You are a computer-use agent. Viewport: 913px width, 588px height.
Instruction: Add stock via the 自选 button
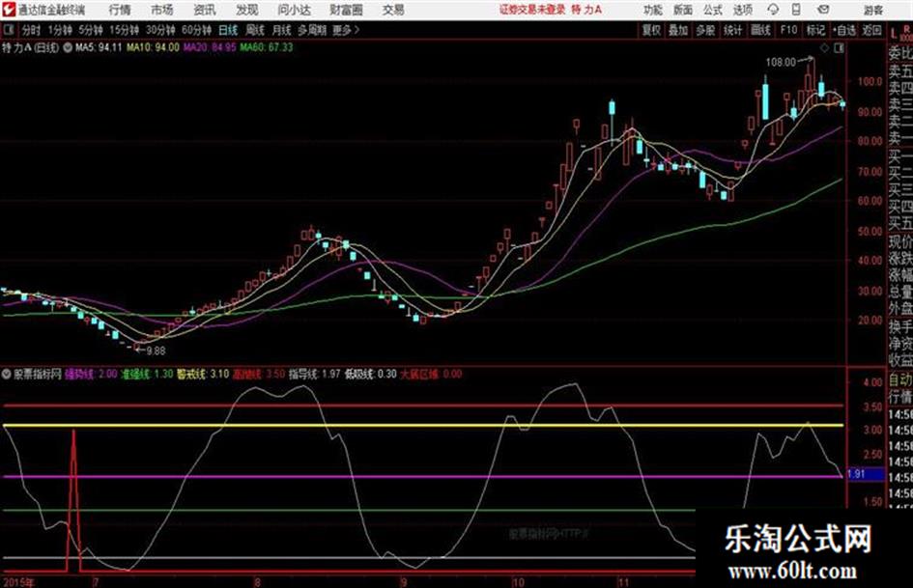843,30
